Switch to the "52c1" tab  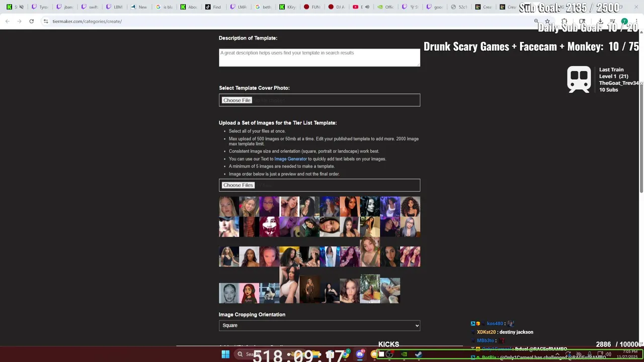click(460, 7)
